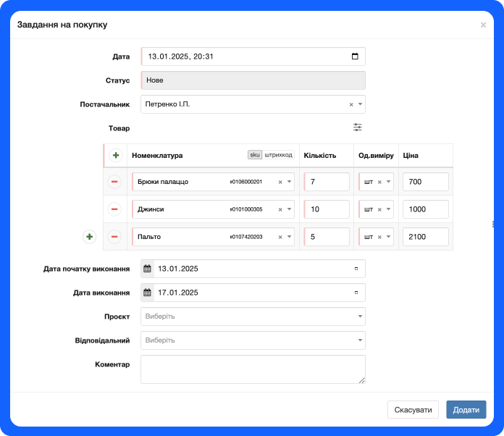504x436 pixels.
Task: Open the Відповідальний dropdown
Action: (360, 340)
